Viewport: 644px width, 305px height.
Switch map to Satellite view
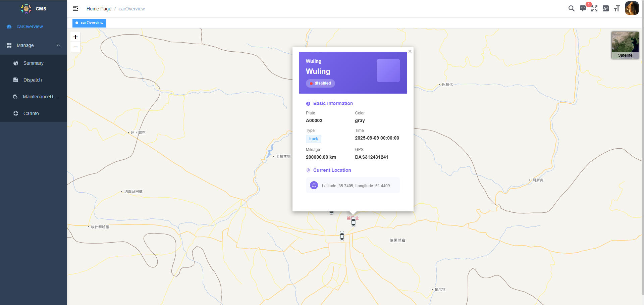(625, 45)
